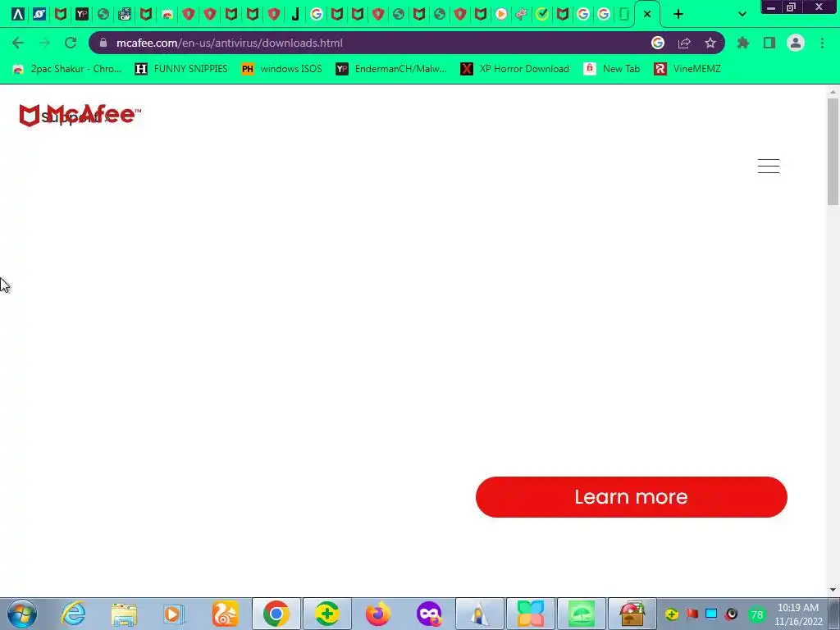The width and height of the screenshot is (840, 630).
Task: Click the Google icon in the address bar
Action: [658, 43]
